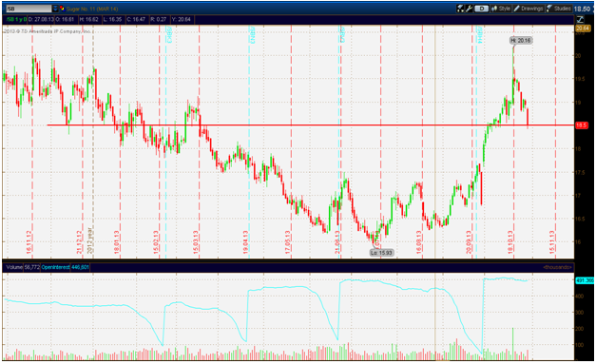Click the /SB 1 y D chart label
The image size is (596, 364).
pyautogui.click(x=16, y=19)
